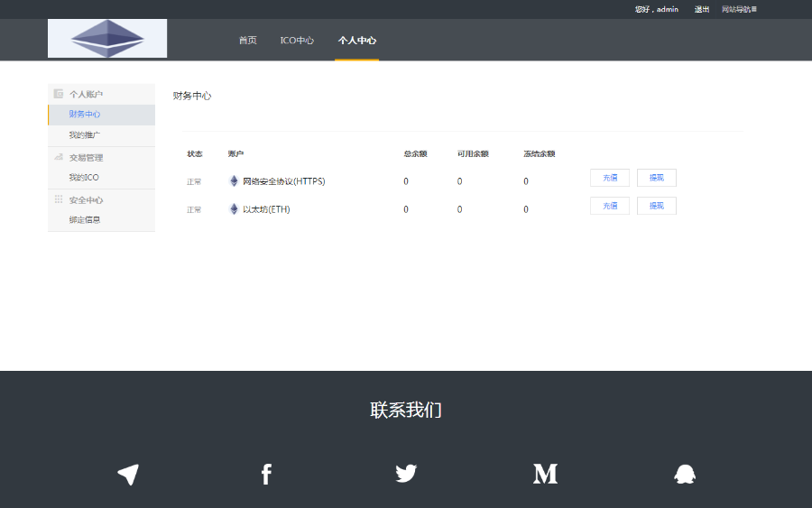Screen dimensions: 812x508
Task: Click the 以太坊(ETH) account name
Action: pyautogui.click(x=266, y=209)
